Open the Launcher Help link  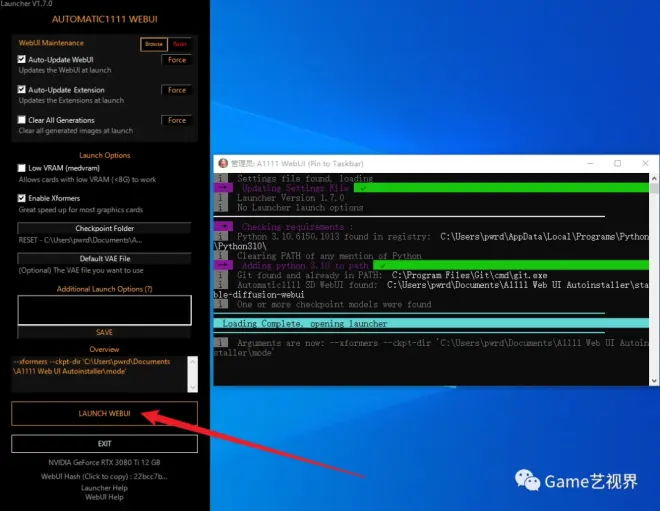point(104,488)
